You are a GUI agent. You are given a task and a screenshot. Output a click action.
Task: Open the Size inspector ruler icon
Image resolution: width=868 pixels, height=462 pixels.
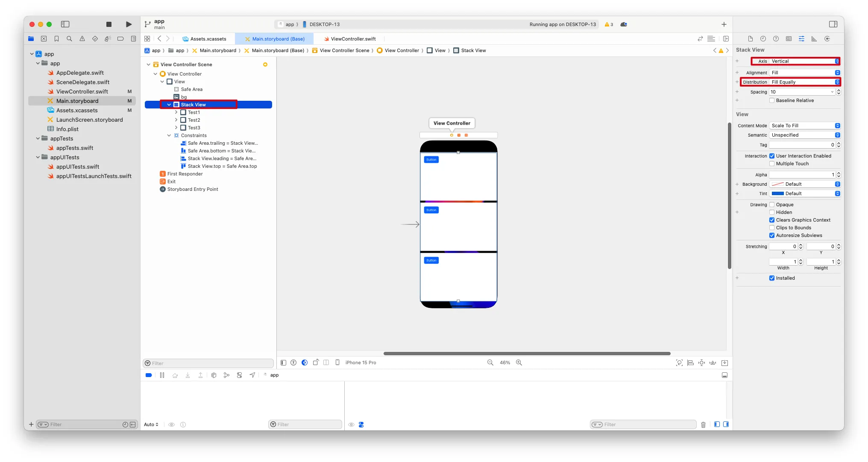click(x=814, y=39)
